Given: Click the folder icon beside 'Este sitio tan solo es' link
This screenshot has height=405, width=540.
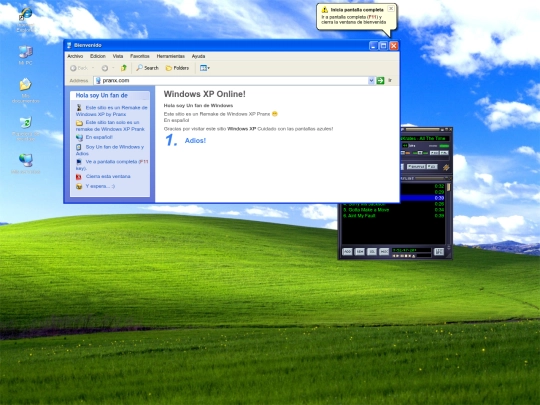Looking at the screenshot, I should (79, 123).
